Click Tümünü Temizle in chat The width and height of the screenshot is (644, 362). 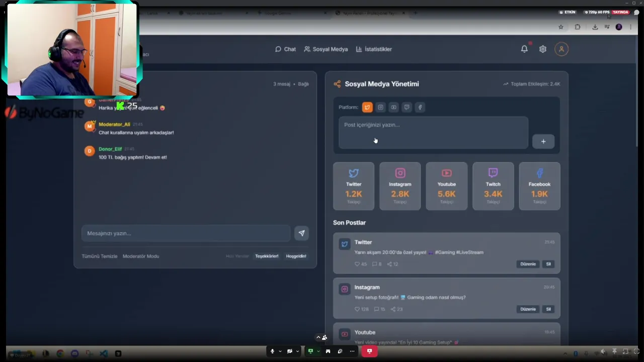[x=100, y=256]
